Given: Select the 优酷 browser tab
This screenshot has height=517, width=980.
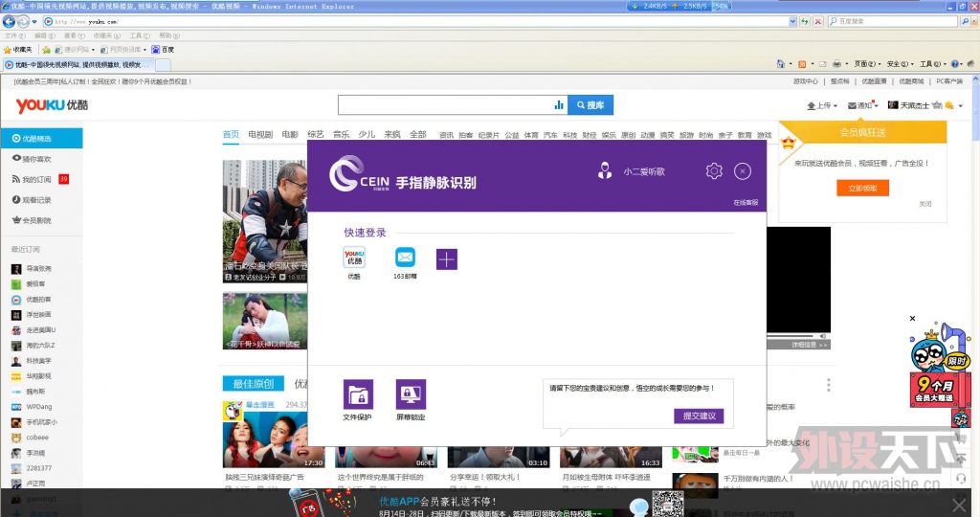Looking at the screenshot, I should click(78, 64).
